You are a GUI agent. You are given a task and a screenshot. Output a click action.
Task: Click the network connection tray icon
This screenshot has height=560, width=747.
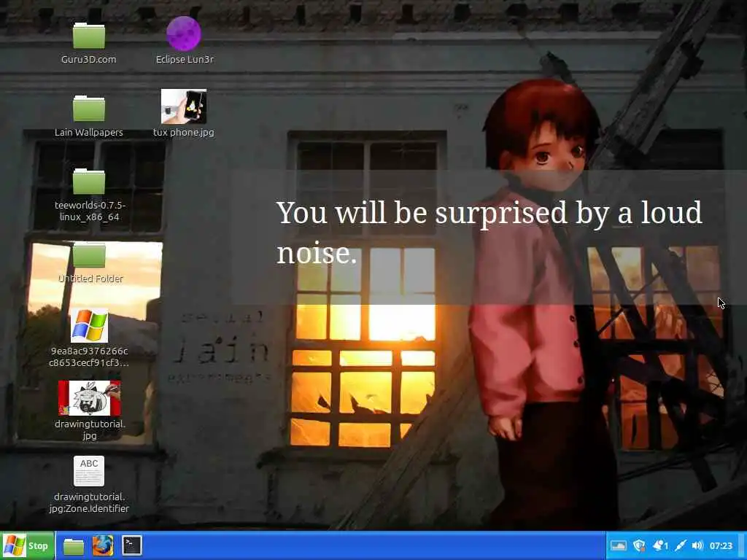click(x=681, y=545)
